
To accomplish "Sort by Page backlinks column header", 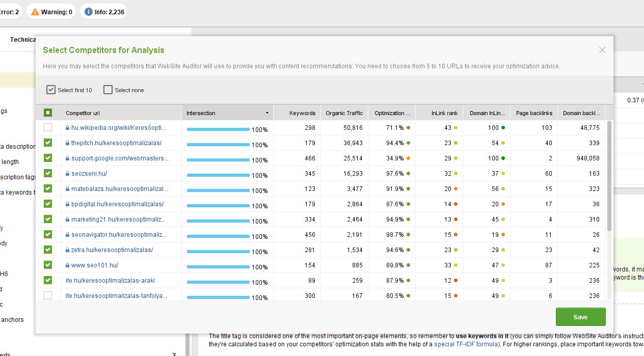I will coord(534,113).
